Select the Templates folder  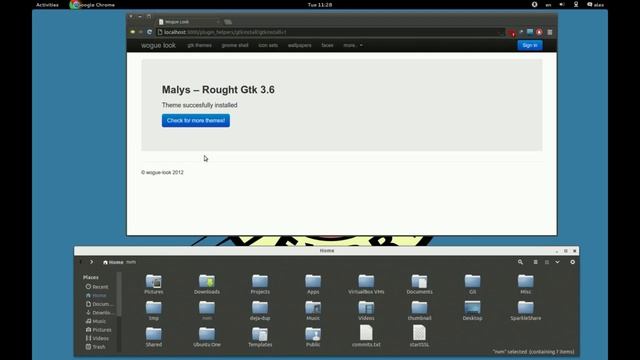click(260, 337)
